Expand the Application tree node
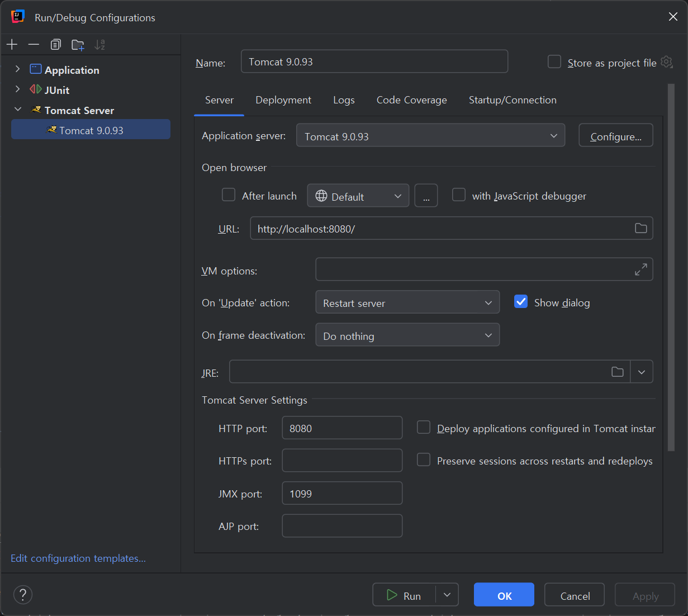 coord(18,69)
